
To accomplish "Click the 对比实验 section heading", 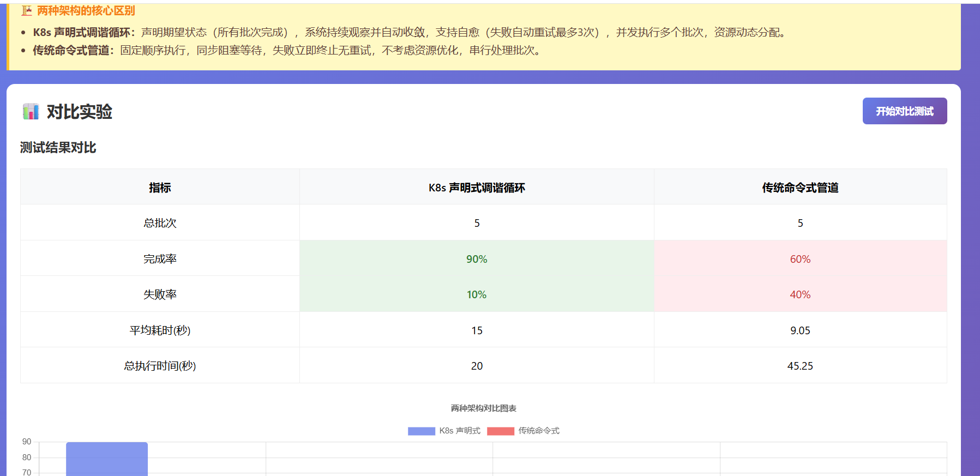I will pyautogui.click(x=80, y=112).
